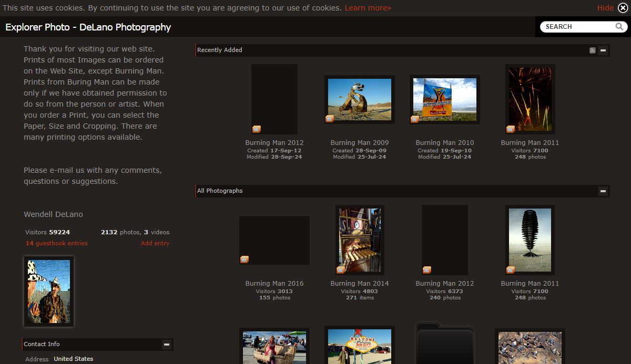Open the Burning Man 2014 thumbnail
This screenshot has height=364, width=631.
click(x=360, y=240)
